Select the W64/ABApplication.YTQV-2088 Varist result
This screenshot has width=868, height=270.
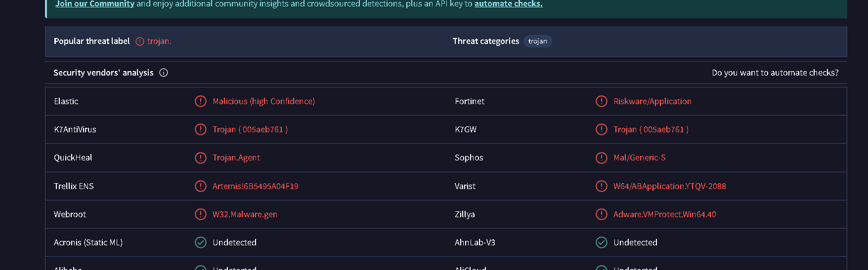click(x=669, y=186)
